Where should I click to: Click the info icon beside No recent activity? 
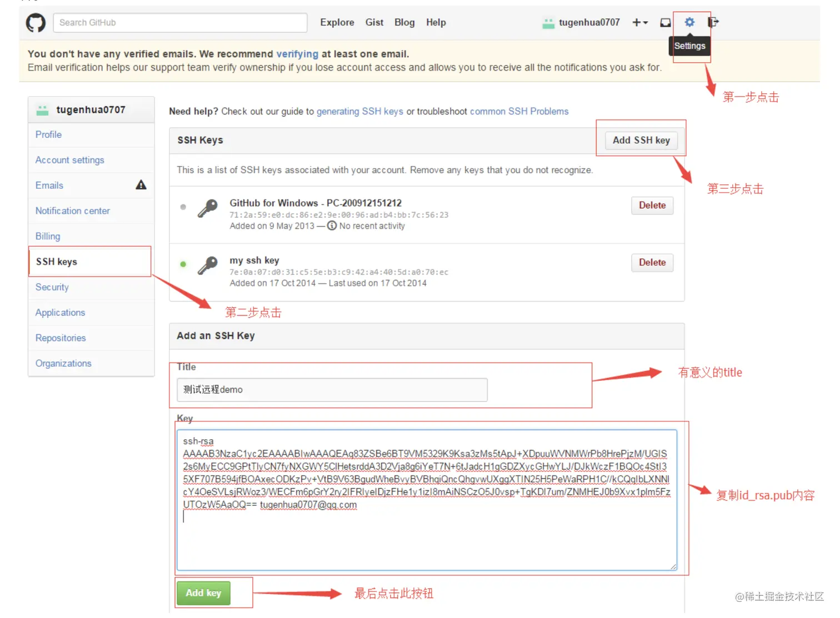pos(332,225)
